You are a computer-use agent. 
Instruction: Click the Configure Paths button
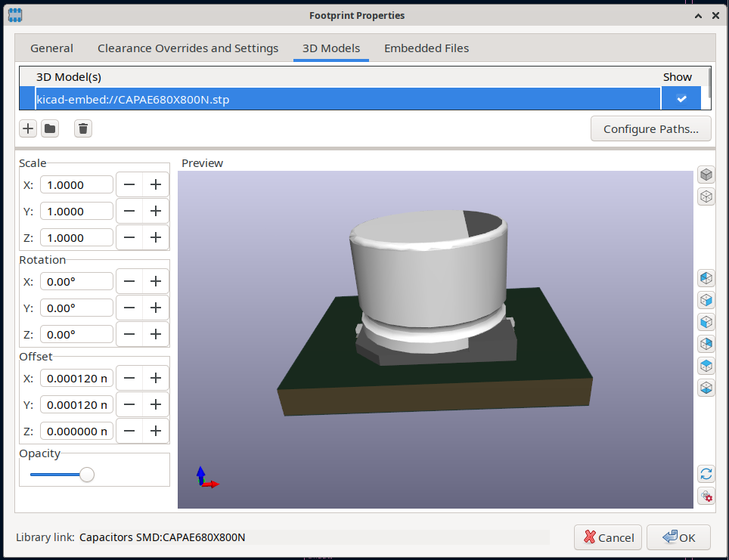point(650,129)
